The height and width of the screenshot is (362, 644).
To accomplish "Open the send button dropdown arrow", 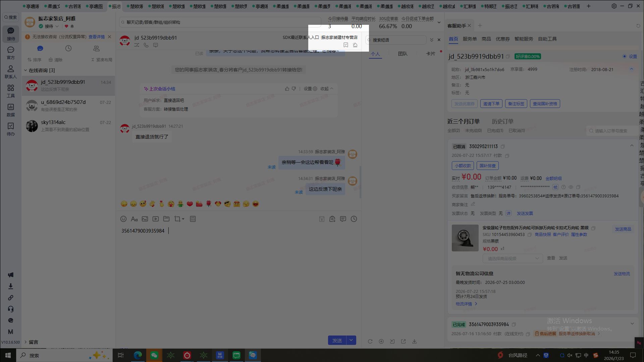I will (351, 340).
